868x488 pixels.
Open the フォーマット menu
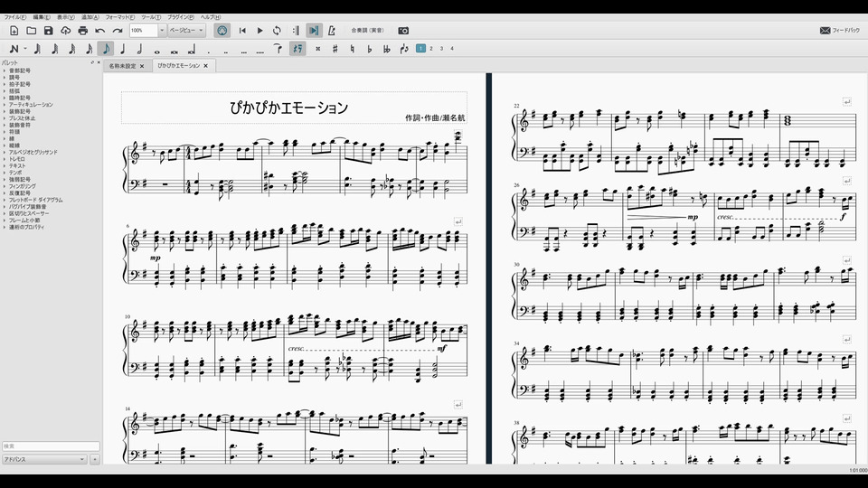(x=119, y=17)
